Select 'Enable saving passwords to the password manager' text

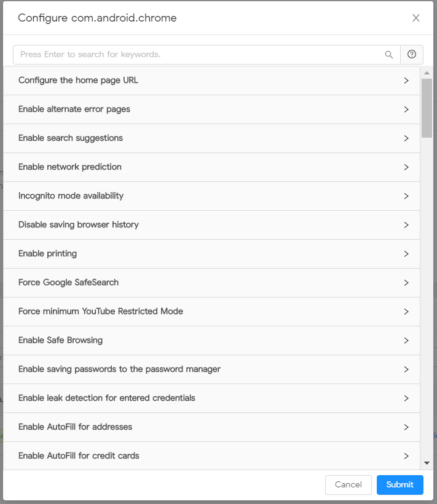[x=119, y=369]
